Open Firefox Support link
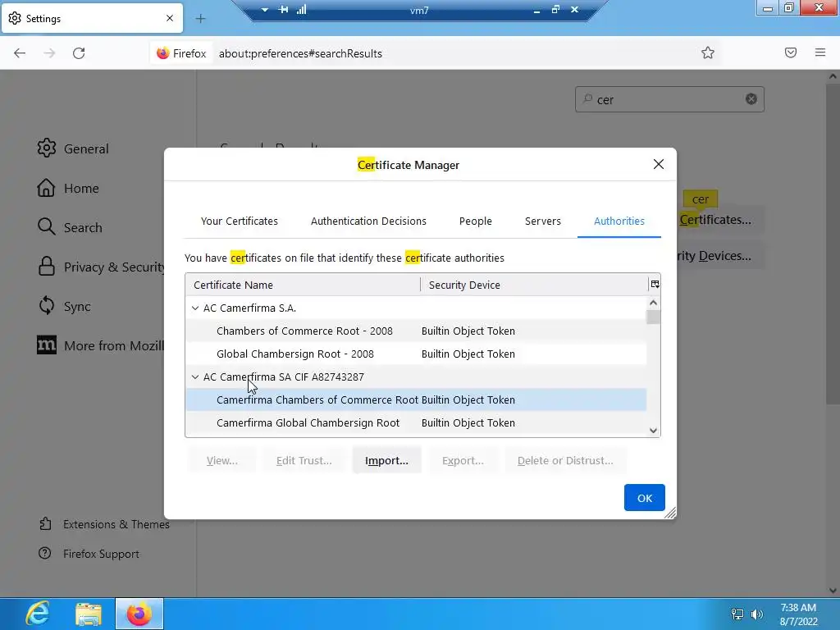 click(x=89, y=554)
